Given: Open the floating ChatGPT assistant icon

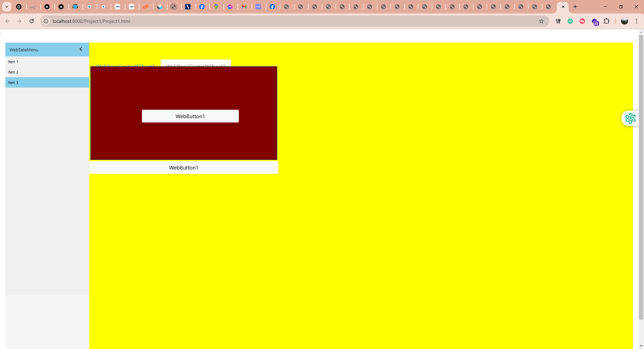Looking at the screenshot, I should [x=630, y=118].
